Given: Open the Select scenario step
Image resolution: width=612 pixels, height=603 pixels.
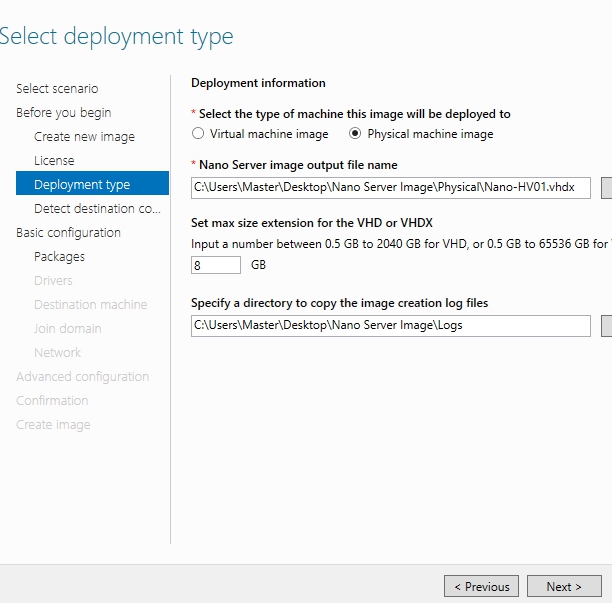Looking at the screenshot, I should point(57,89).
